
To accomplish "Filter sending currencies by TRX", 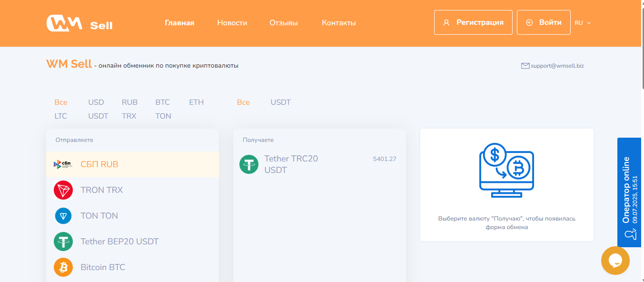I will 129,116.
